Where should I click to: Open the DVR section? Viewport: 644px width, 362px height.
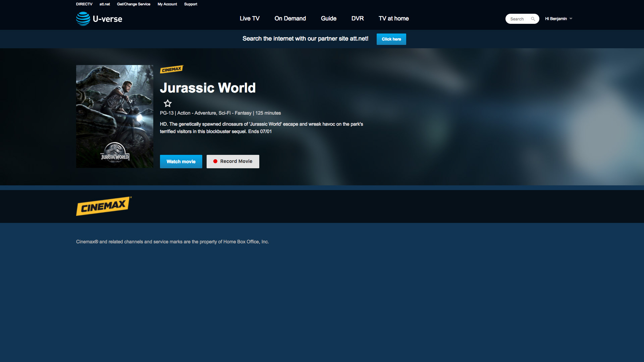click(358, 18)
